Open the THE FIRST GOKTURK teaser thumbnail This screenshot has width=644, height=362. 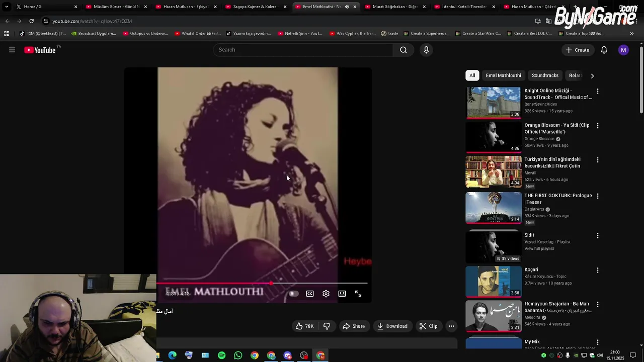[x=494, y=208]
